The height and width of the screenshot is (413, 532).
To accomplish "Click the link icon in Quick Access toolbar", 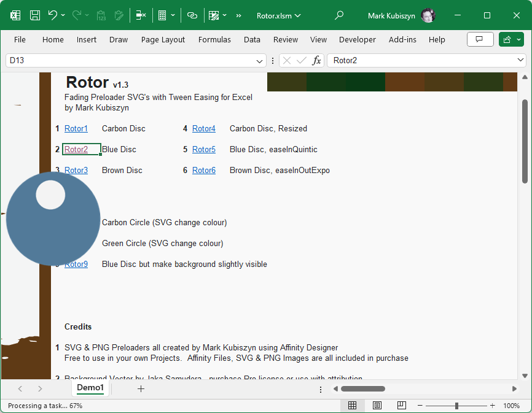I will (192, 15).
